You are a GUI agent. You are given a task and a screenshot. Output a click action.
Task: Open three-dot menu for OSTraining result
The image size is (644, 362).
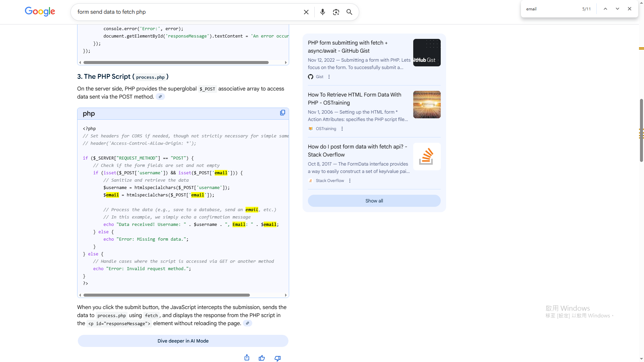coord(342,129)
